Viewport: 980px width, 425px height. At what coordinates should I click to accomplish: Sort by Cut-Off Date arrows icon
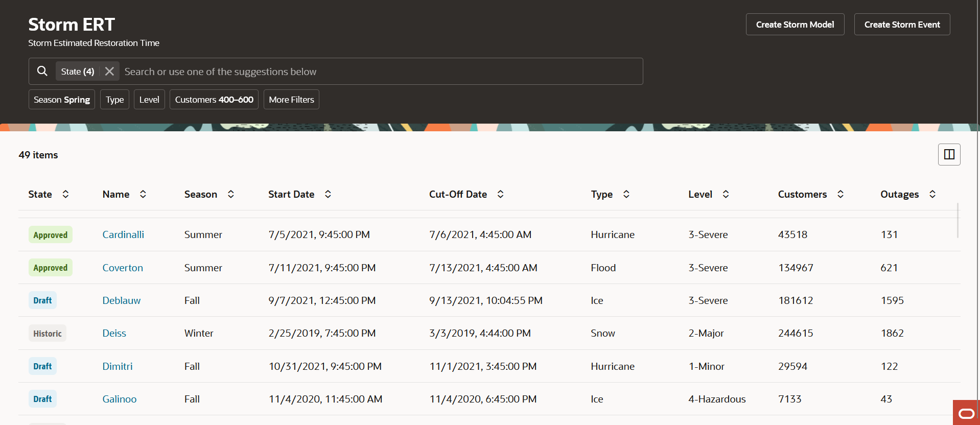click(x=501, y=194)
